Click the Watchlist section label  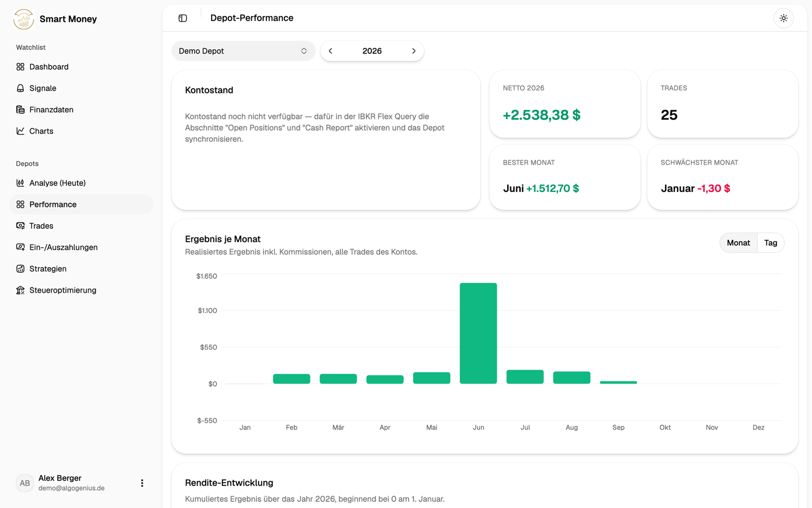(30, 47)
